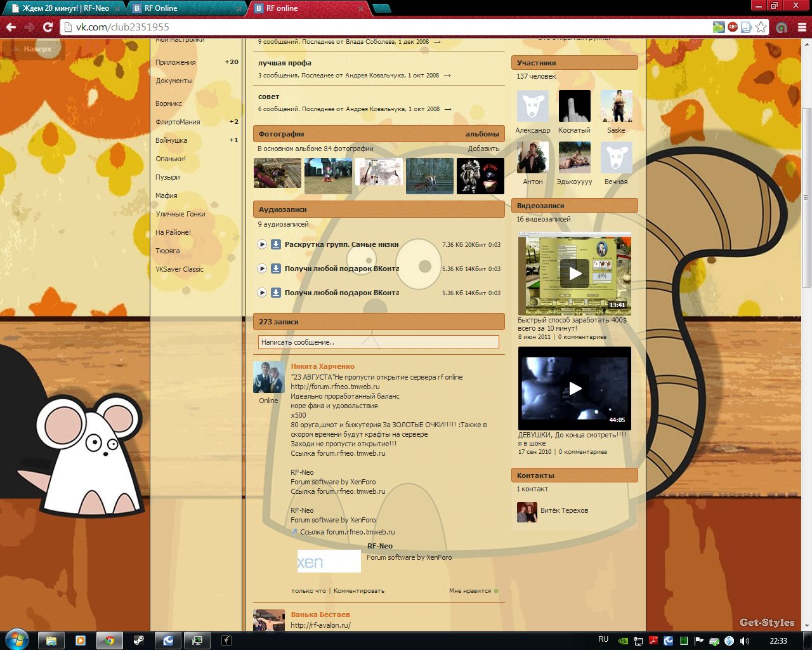Open the Action Center flag icon
Image resolution: width=812 pixels, height=650 pixels.
(x=698, y=641)
